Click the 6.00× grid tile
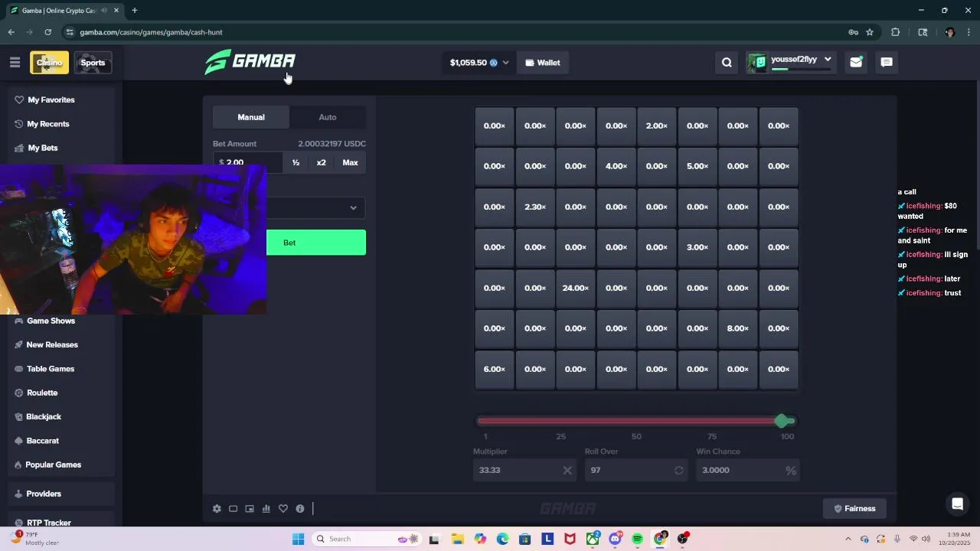This screenshot has height=551, width=980. 495,370
